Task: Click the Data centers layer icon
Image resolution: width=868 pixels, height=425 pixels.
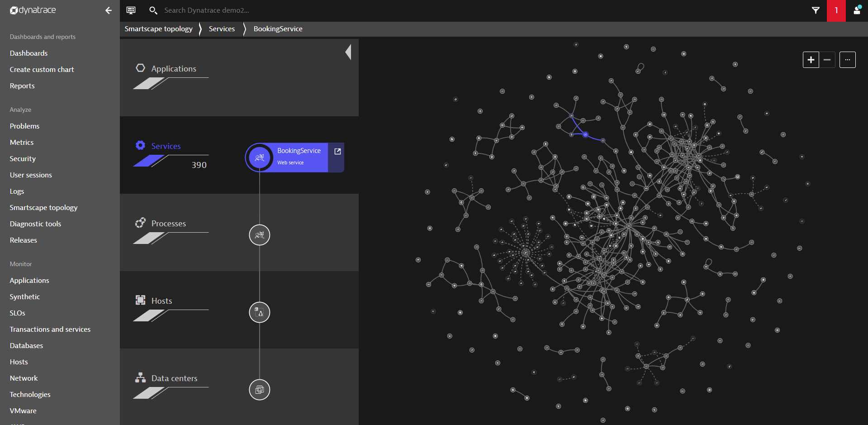Action: (x=141, y=377)
